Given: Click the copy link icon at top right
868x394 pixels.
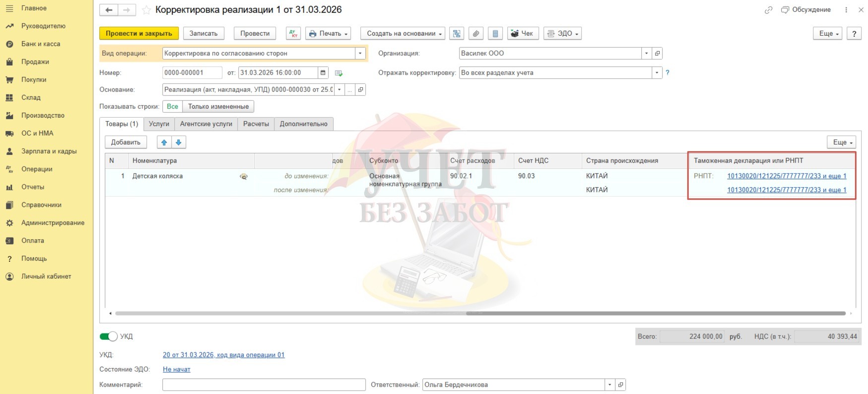Looking at the screenshot, I should point(768,10).
